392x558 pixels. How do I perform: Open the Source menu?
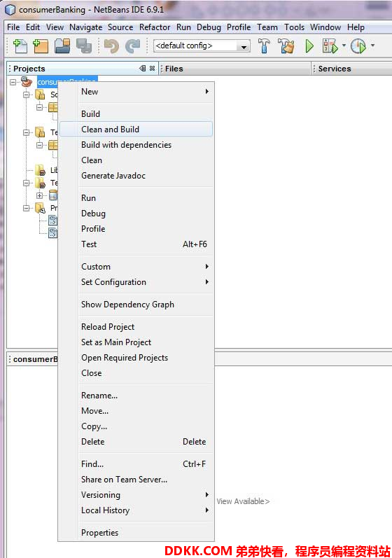coord(120,27)
